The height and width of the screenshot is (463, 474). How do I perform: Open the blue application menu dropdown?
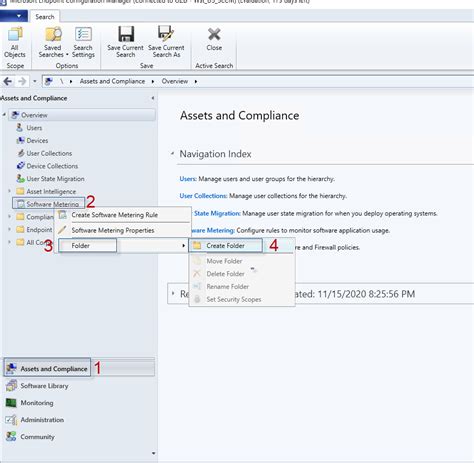click(14, 16)
